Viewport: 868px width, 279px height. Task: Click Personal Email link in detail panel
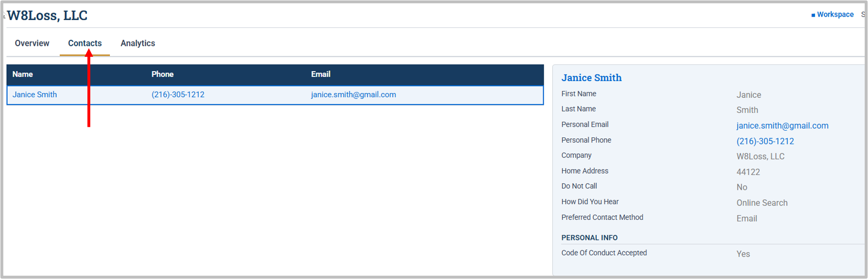[x=782, y=126]
